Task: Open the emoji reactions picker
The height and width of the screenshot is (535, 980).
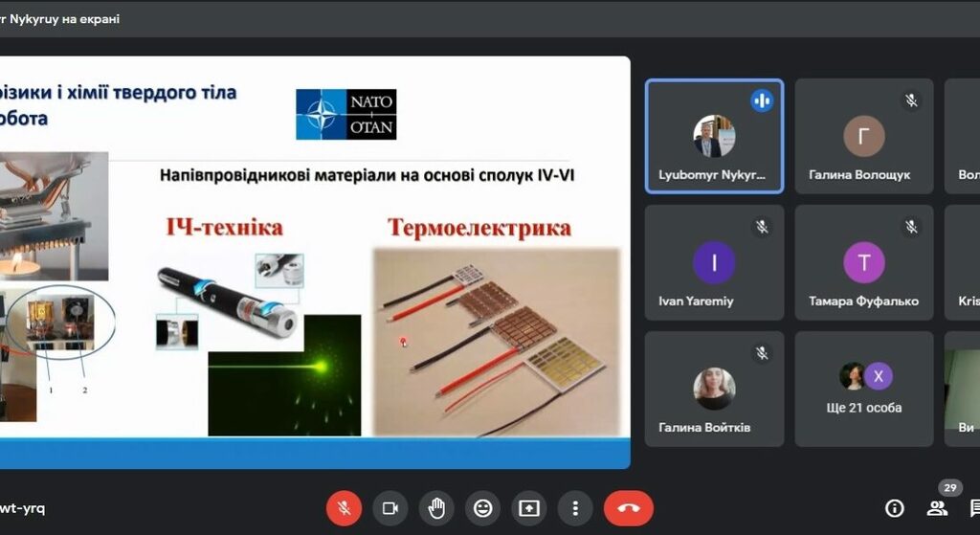Action: coord(482,508)
